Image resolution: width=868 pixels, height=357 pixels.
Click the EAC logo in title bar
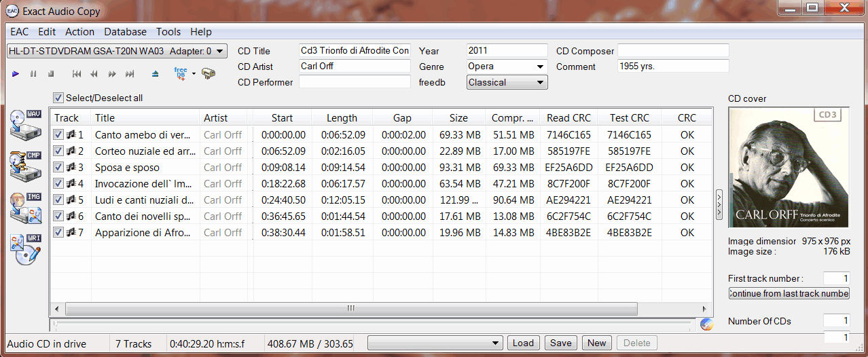point(12,10)
